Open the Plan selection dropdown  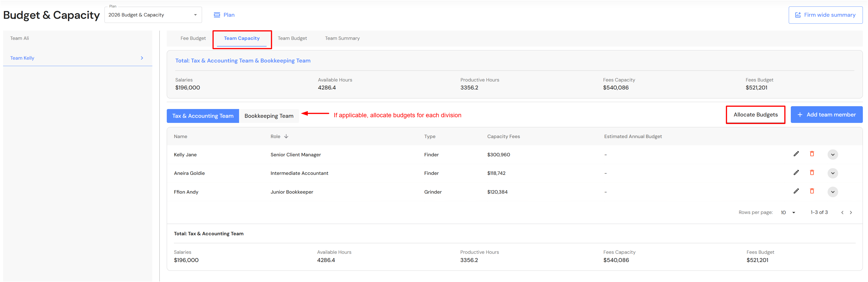coord(153,15)
